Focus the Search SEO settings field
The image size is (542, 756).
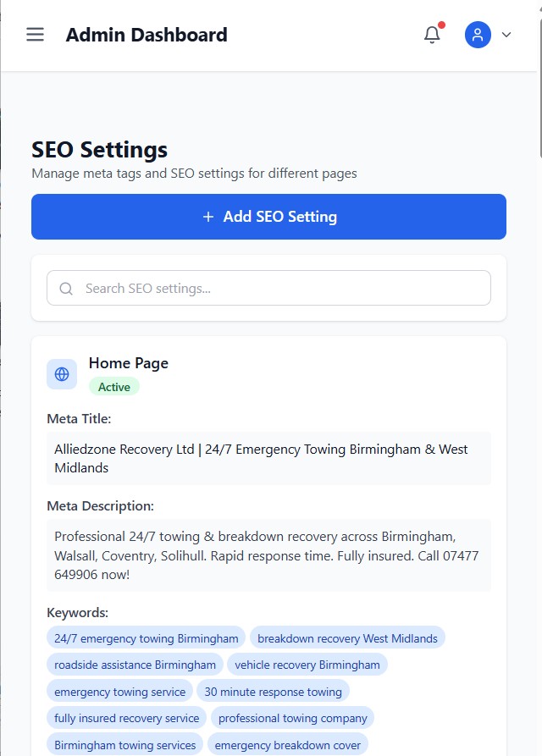[x=279, y=288]
